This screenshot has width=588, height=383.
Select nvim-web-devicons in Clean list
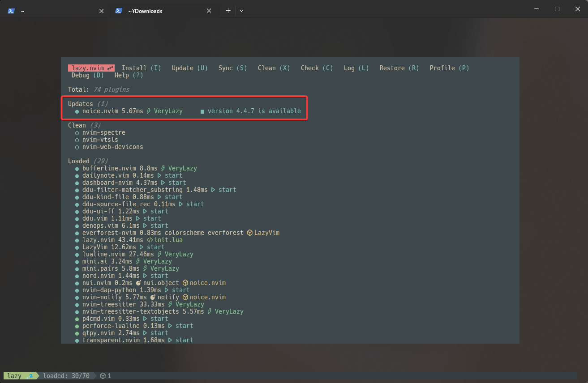click(113, 147)
